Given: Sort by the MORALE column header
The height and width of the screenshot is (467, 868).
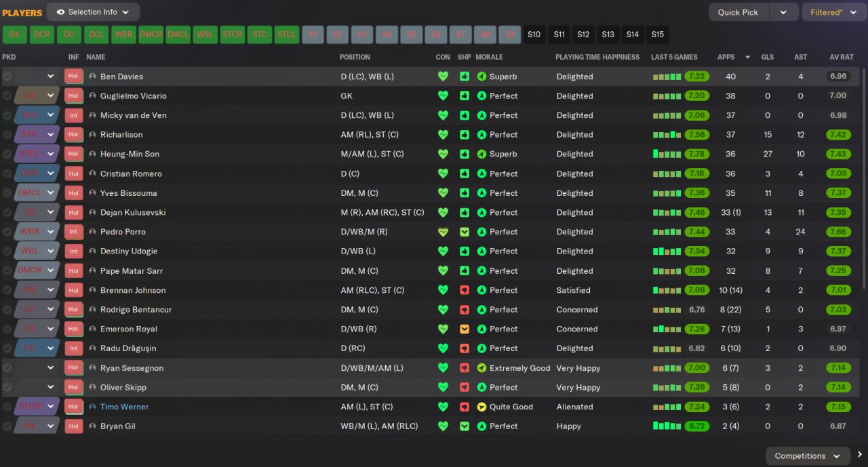Looking at the screenshot, I should [x=490, y=57].
